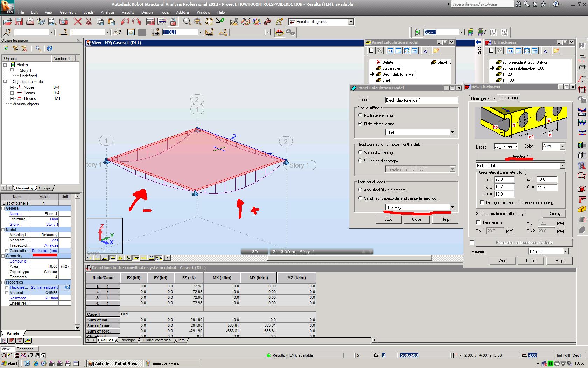Viewport: 588px width, 368px height.
Task: Select 23_breedplaat_250_Balkon in the FE Thickness list
Action: click(x=525, y=62)
